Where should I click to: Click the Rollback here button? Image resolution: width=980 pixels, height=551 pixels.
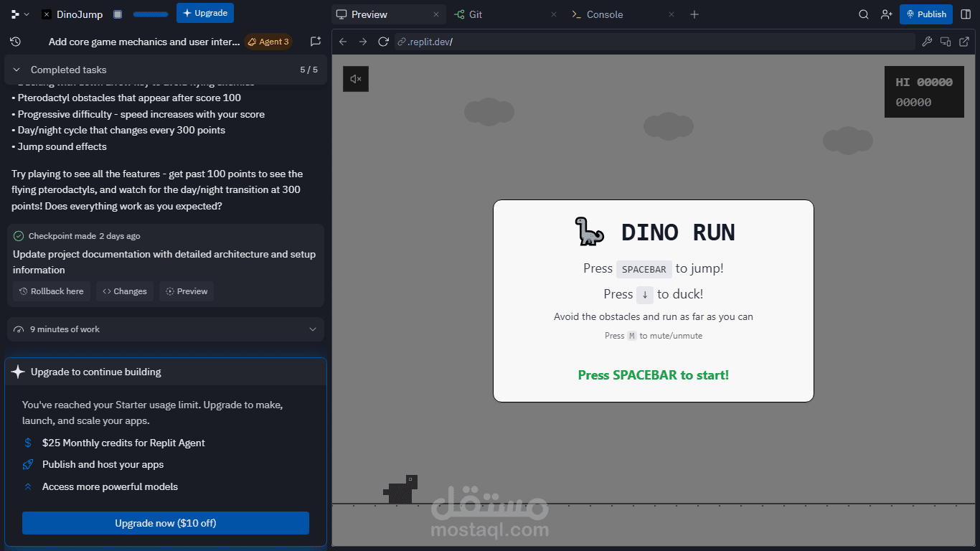click(x=52, y=291)
